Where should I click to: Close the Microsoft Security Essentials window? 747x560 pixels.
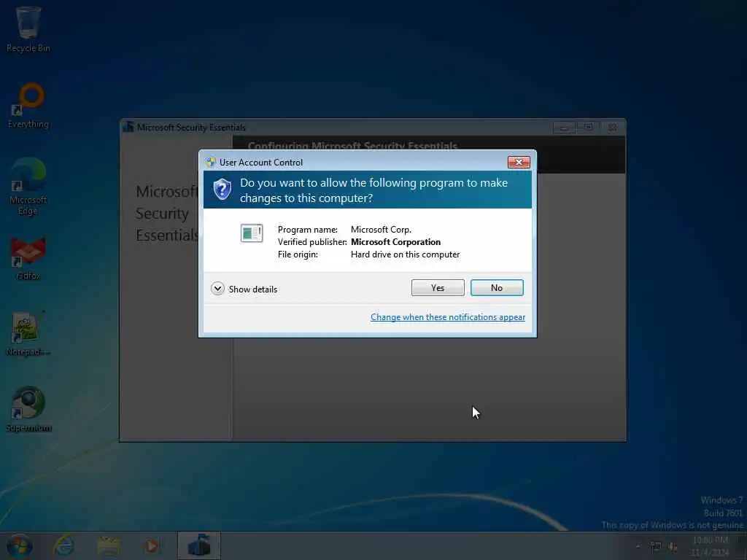(x=612, y=127)
